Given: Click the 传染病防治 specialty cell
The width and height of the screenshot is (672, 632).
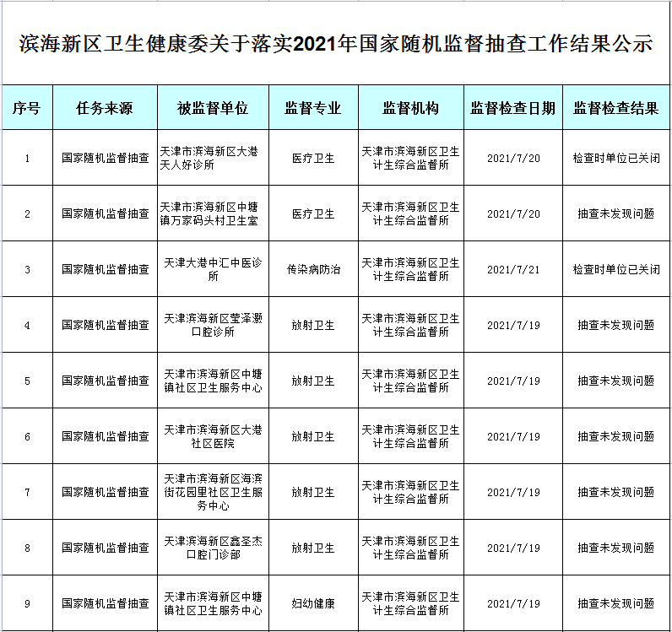Looking at the screenshot, I should click(x=313, y=269).
